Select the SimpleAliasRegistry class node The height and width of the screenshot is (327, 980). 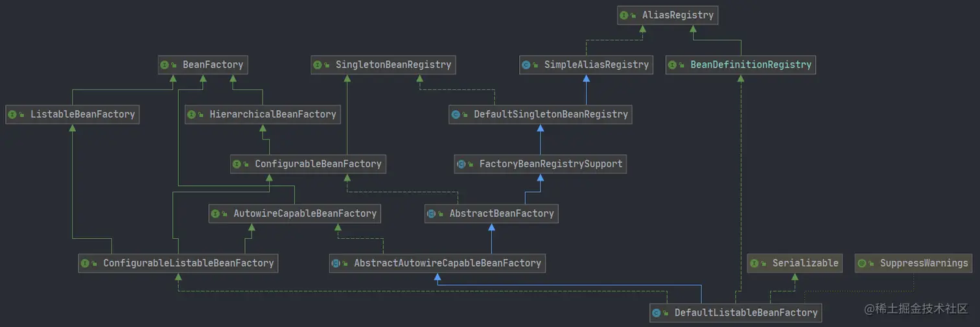[x=586, y=64]
